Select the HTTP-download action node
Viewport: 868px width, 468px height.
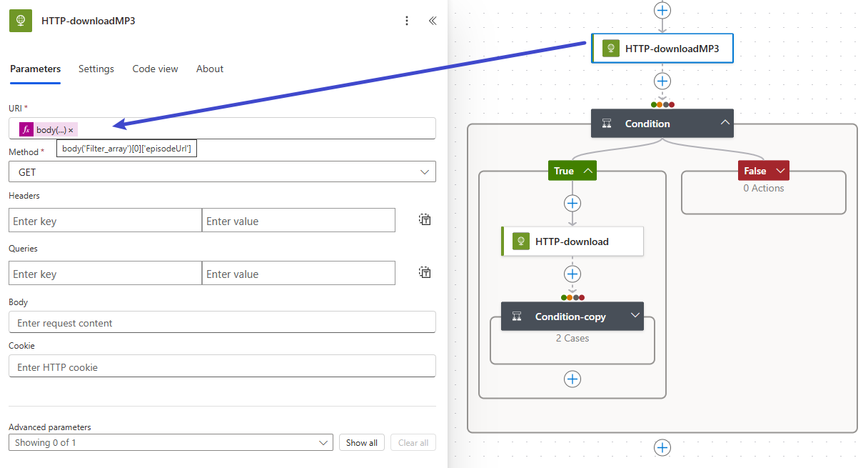[x=572, y=242]
